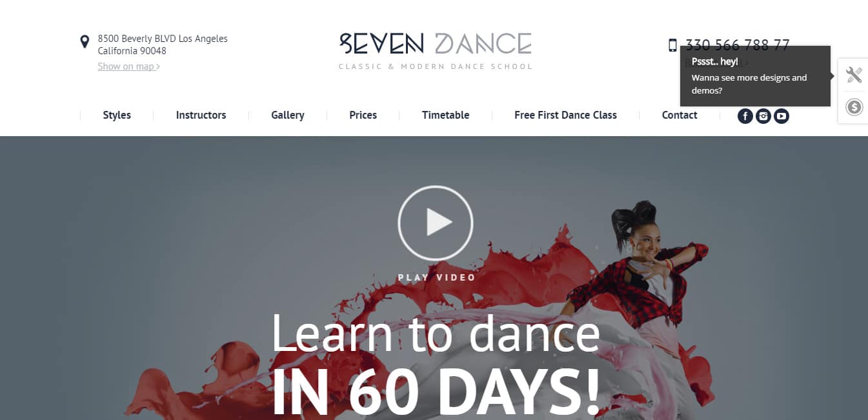868x420 pixels.
Task: Open the Instagram social icon
Action: pos(763,116)
